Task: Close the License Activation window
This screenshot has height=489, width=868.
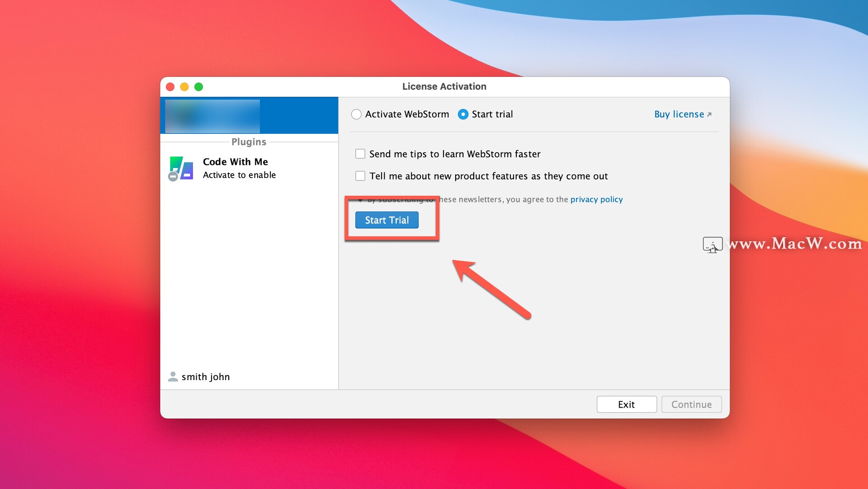Action: pyautogui.click(x=170, y=87)
